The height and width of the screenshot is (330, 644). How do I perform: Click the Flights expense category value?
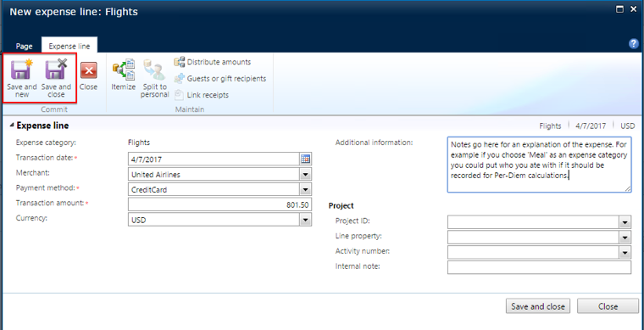(x=139, y=143)
